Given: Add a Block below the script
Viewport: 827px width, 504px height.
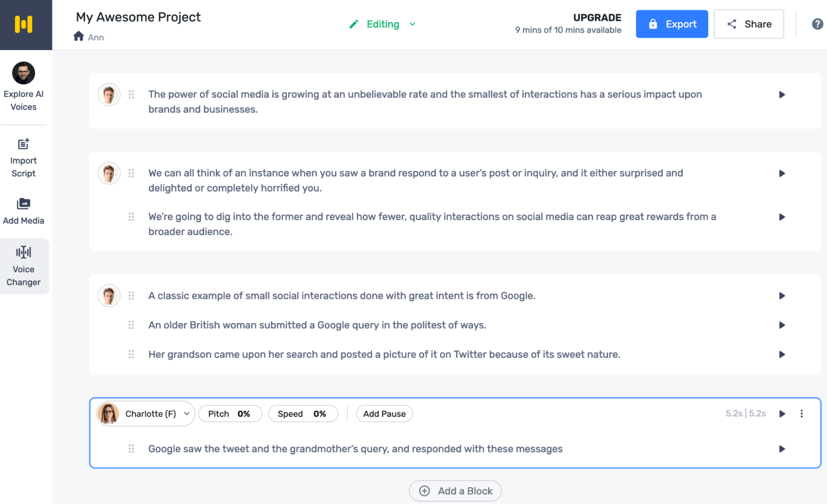Looking at the screenshot, I should tap(455, 491).
